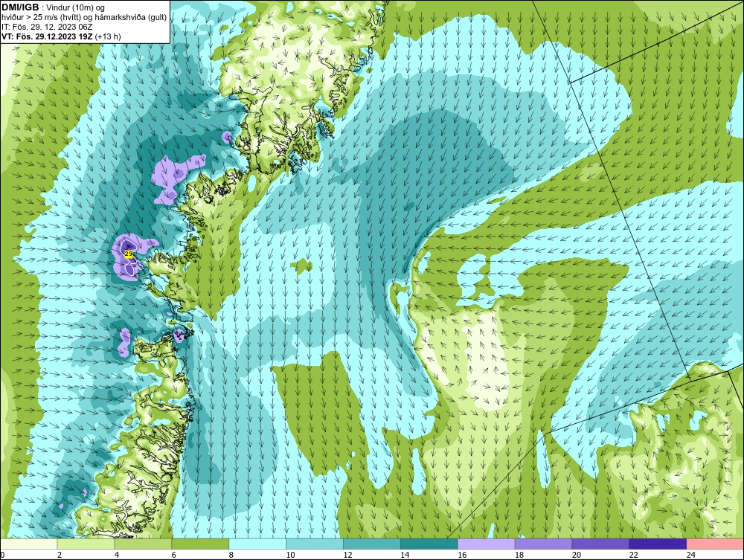Select the 6–8 m/s olive green swatch

[200, 544]
